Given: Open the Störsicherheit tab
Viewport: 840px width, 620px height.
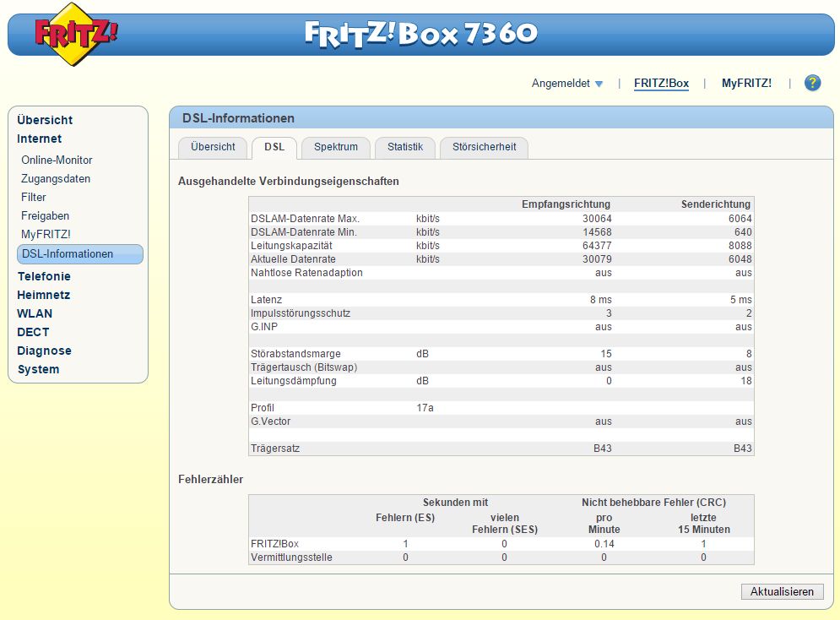Looking at the screenshot, I should point(484,147).
